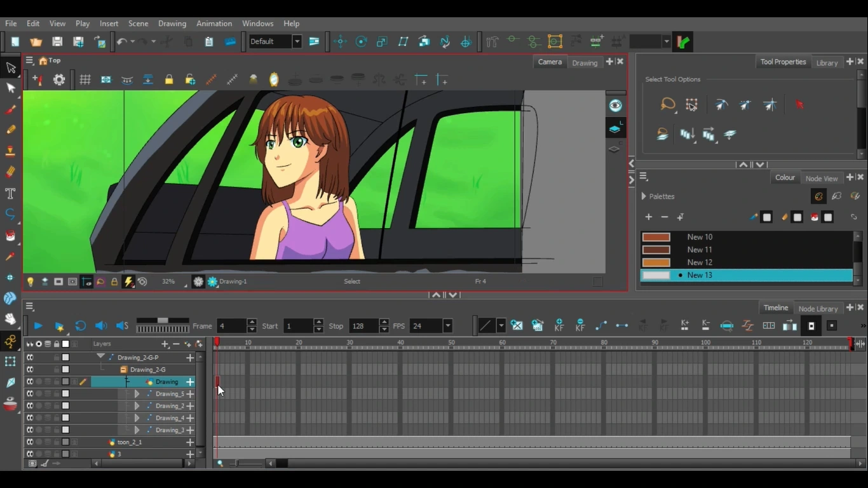Expand the Drawing_3 layer
868x488 pixels.
click(137, 430)
